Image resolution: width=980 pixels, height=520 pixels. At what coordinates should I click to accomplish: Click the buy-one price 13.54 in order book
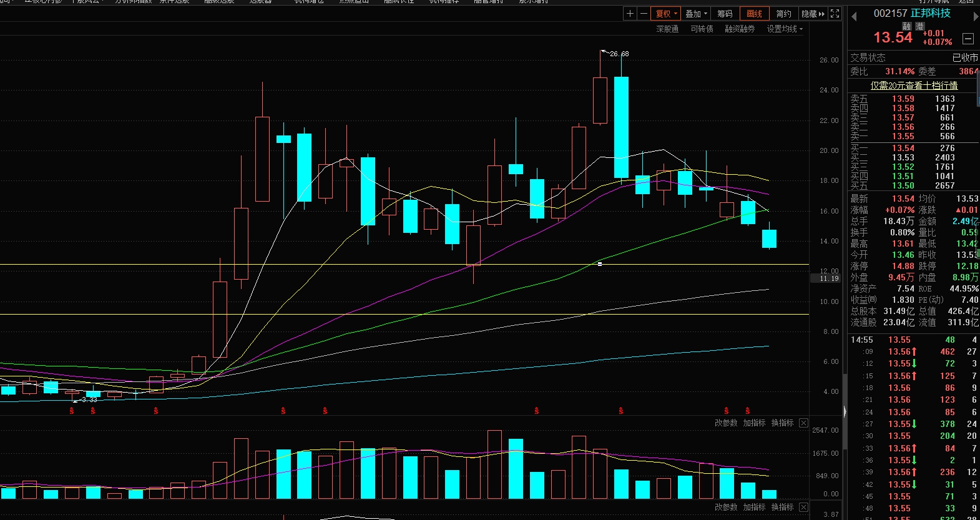(x=903, y=148)
